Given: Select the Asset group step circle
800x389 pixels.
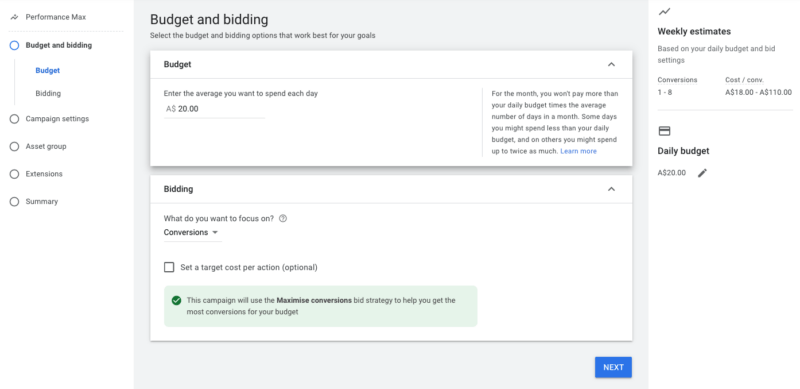Looking at the screenshot, I should 14,147.
